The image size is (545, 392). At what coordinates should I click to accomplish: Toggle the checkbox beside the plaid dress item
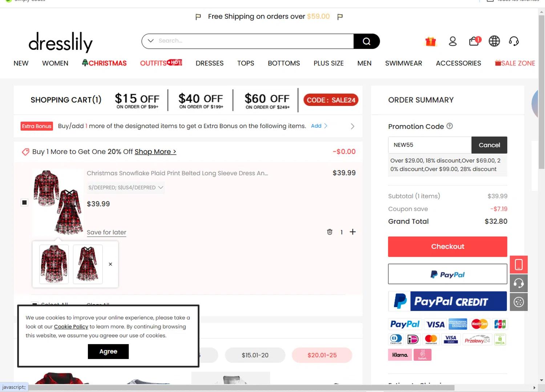[24, 203]
